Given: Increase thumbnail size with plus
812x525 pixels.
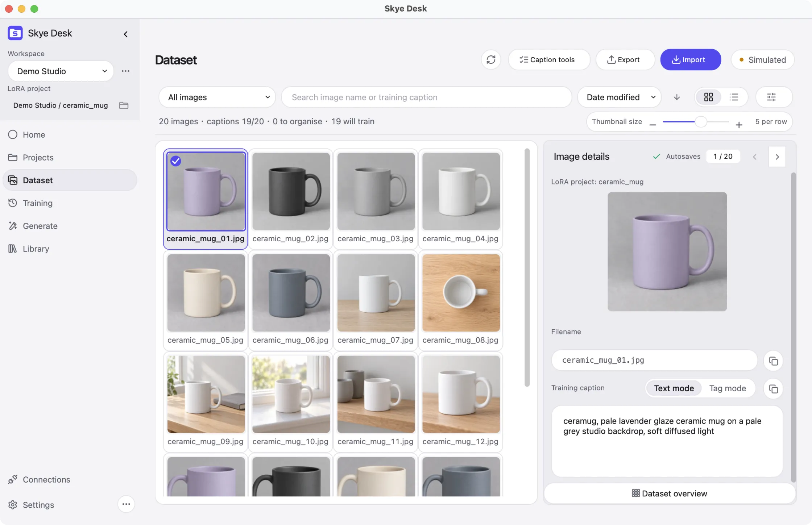Looking at the screenshot, I should pyautogui.click(x=739, y=124).
